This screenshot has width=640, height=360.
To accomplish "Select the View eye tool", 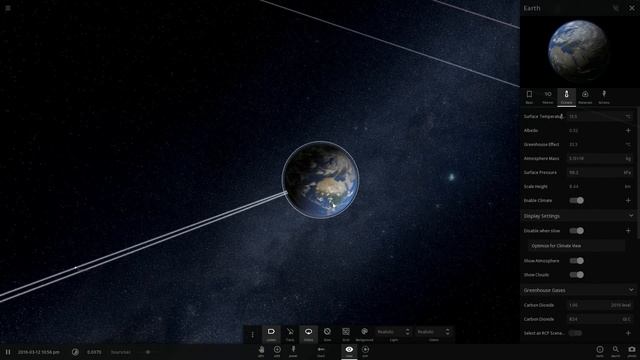I will coord(349,351).
